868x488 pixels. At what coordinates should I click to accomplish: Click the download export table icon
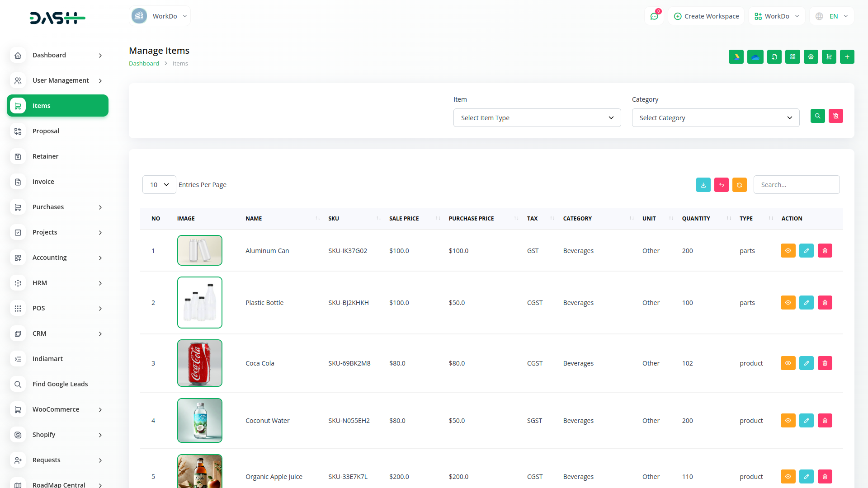tap(703, 185)
